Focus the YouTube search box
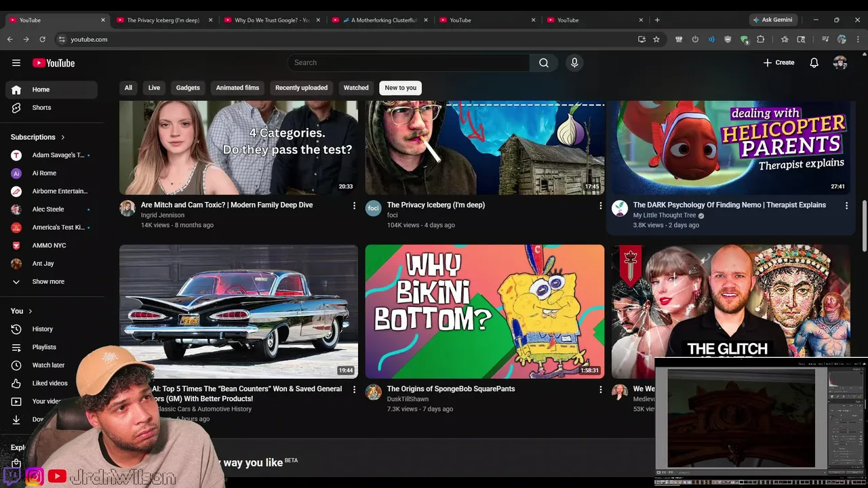The height and width of the screenshot is (488, 868). (x=408, y=63)
